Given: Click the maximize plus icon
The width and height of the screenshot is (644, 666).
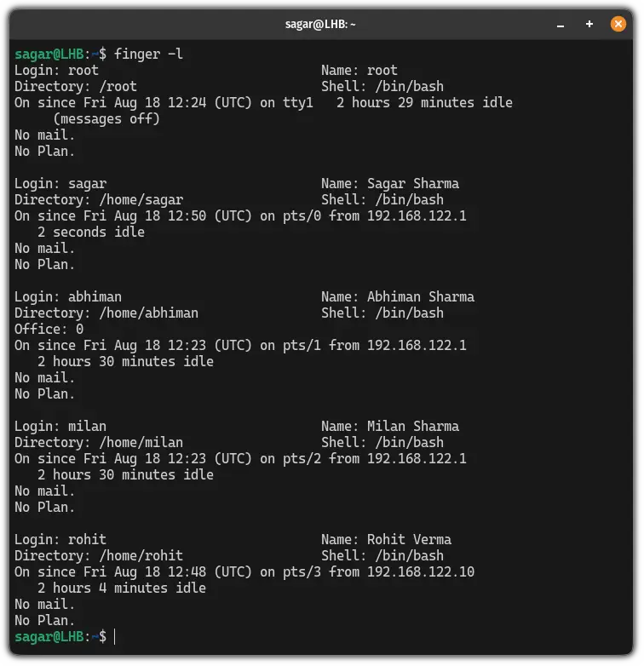Looking at the screenshot, I should (x=589, y=24).
